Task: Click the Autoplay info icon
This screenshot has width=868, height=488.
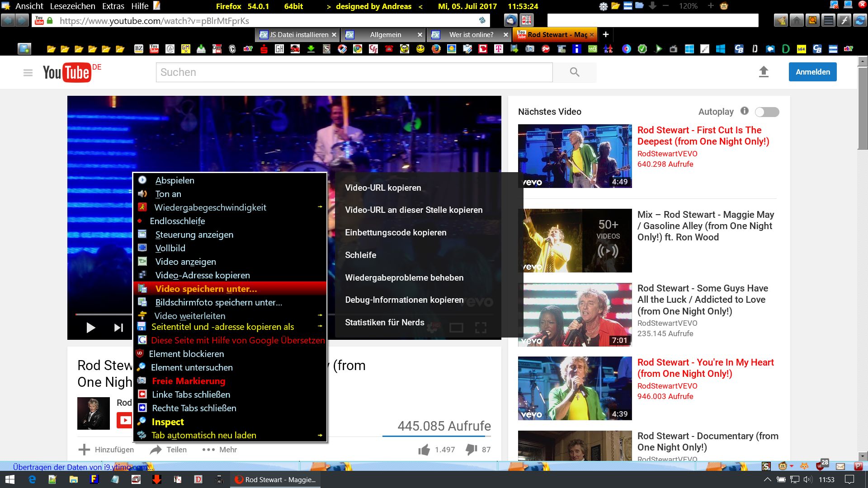Action: pyautogui.click(x=744, y=111)
